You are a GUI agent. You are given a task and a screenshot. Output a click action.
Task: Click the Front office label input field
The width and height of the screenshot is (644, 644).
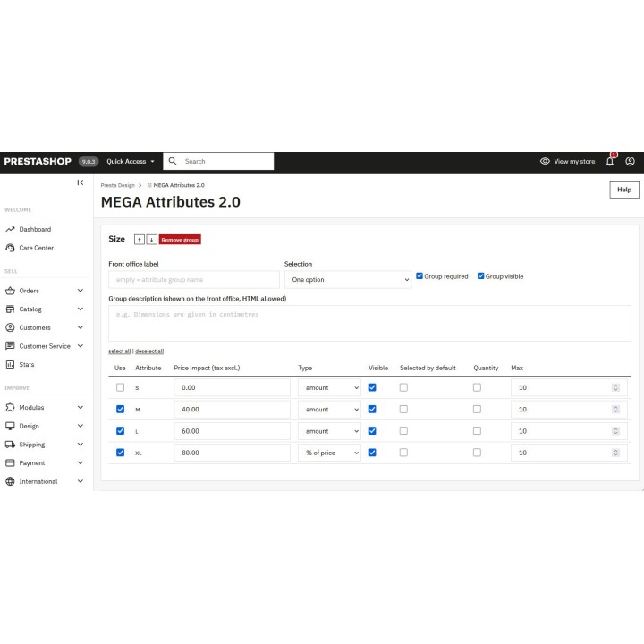(x=194, y=280)
